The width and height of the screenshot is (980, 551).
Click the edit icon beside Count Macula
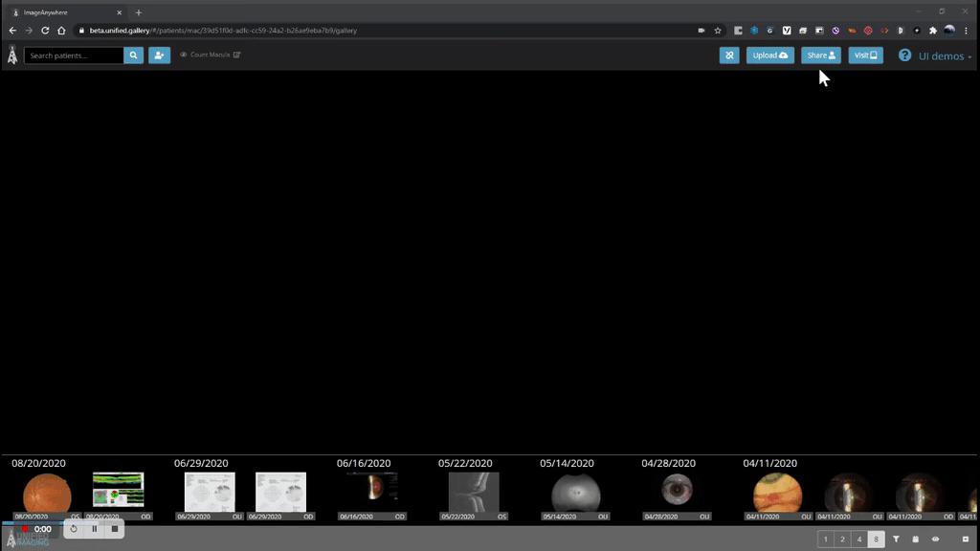click(237, 55)
